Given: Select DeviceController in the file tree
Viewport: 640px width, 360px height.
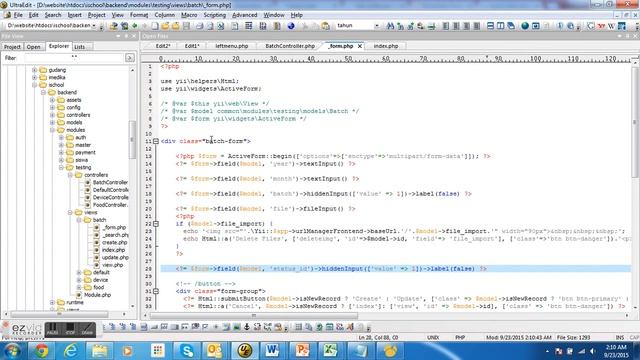Looking at the screenshot, I should [x=110, y=198].
